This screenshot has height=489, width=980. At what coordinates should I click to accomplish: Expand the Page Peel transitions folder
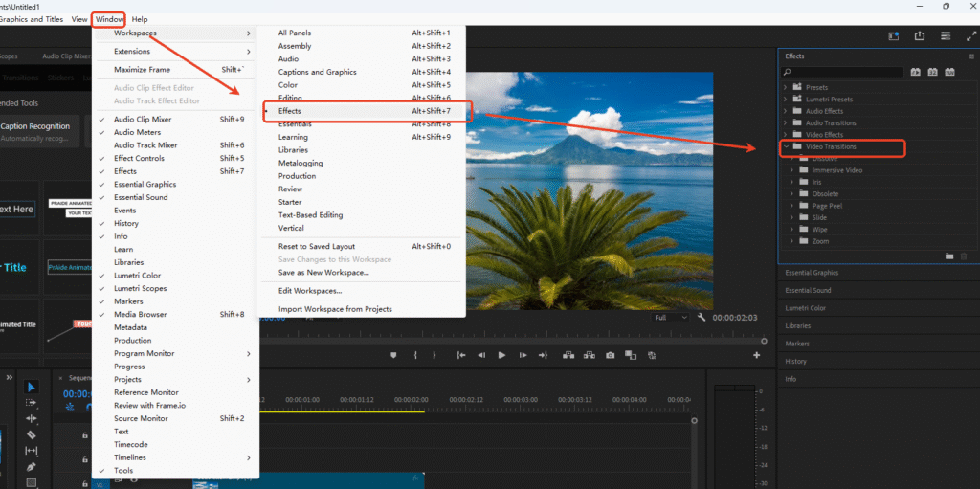791,206
